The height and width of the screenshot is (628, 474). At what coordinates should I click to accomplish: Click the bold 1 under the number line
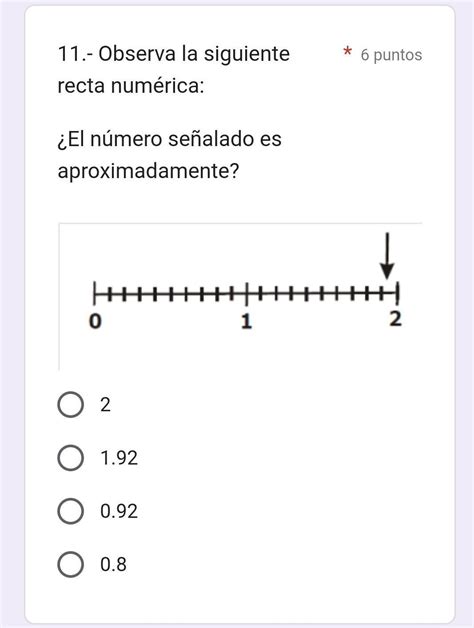246,321
